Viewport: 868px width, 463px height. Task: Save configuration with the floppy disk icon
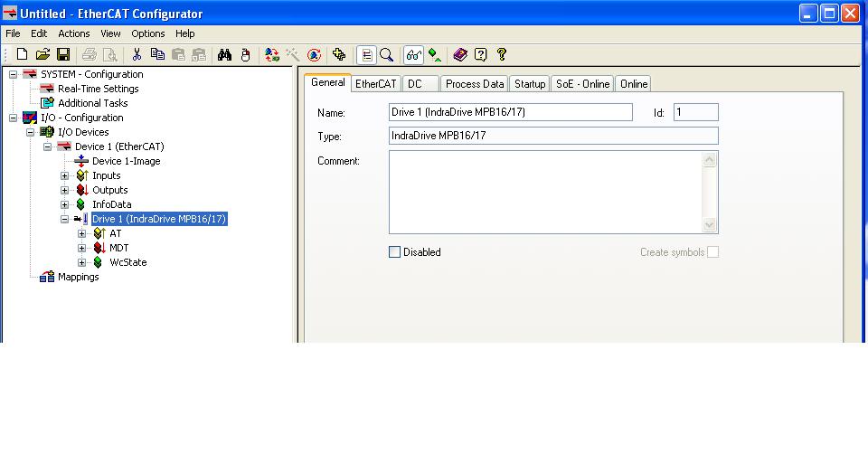(63, 55)
